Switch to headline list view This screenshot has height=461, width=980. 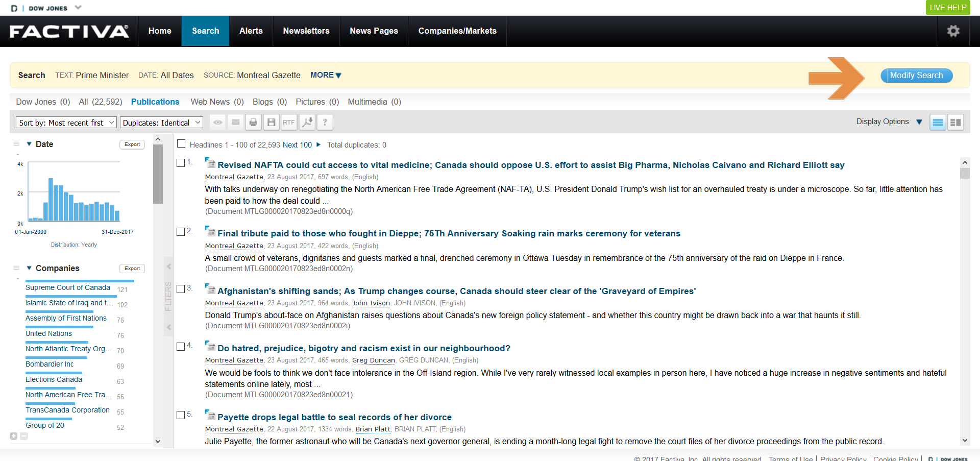pyautogui.click(x=938, y=123)
